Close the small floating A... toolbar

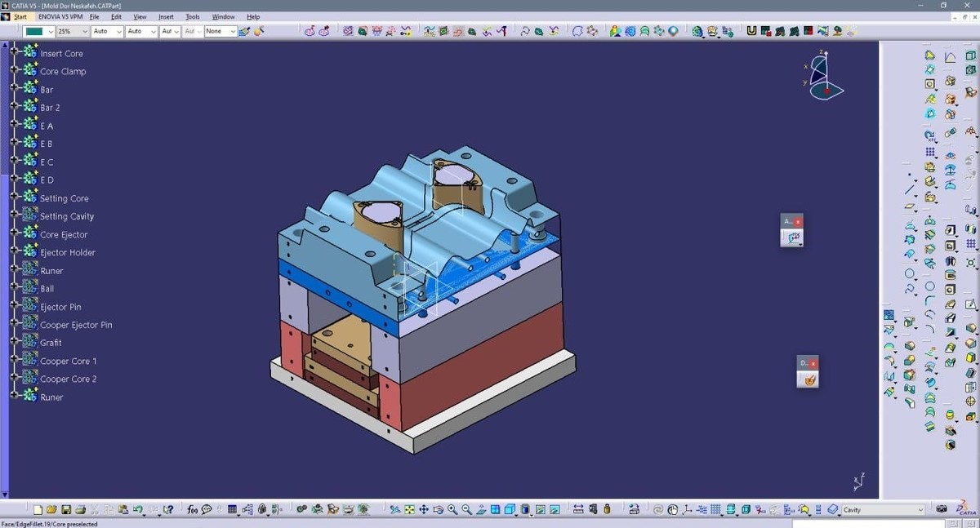799,221
